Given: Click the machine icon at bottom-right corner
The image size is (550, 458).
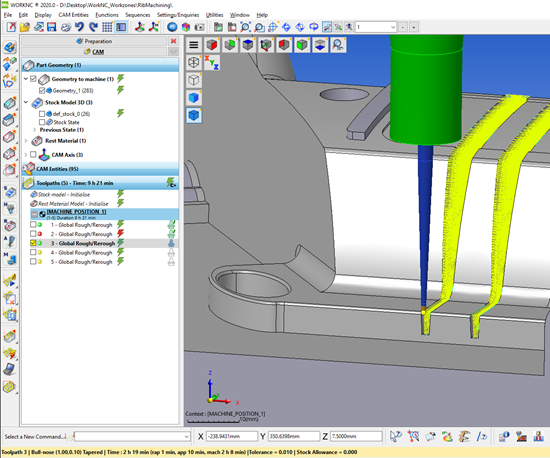Looking at the screenshot, I should coord(538,436).
